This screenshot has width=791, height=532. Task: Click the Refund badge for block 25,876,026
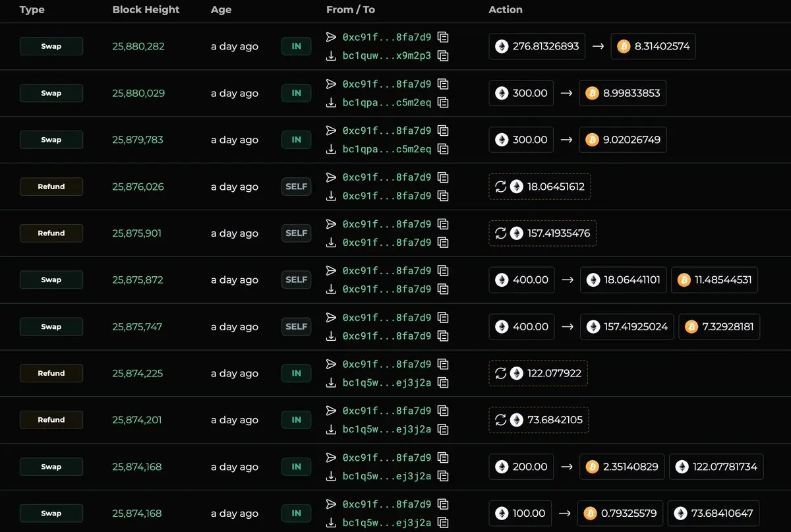(51, 187)
